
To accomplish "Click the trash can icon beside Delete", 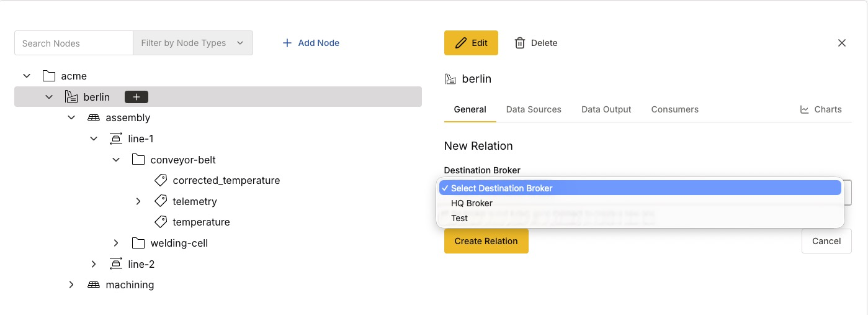I will [520, 43].
